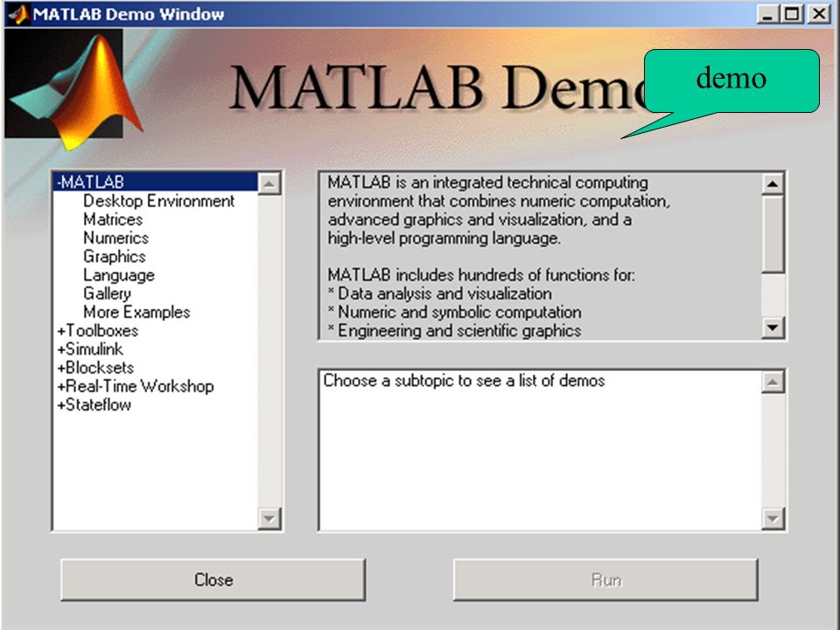Click the description box scroll-down arrow
The image size is (840, 630).
point(773,327)
